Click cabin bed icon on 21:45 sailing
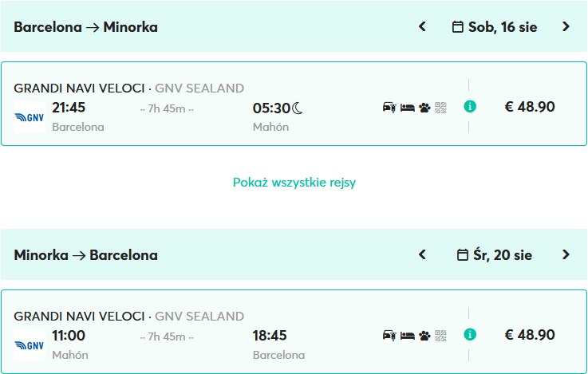This screenshot has height=374, width=588. (x=407, y=107)
